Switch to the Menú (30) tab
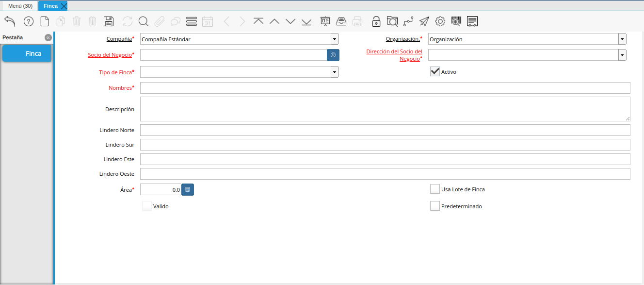This screenshot has width=644, height=285. coord(20,6)
